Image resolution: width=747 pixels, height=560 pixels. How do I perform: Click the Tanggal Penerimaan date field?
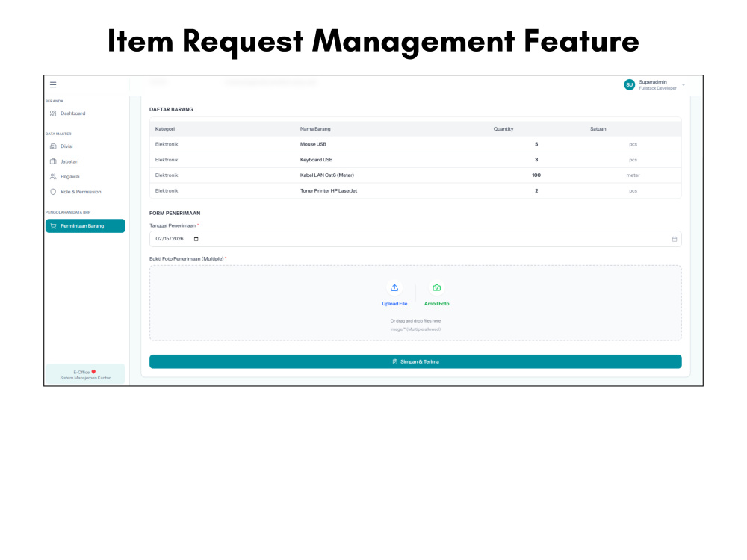pyautogui.click(x=415, y=239)
